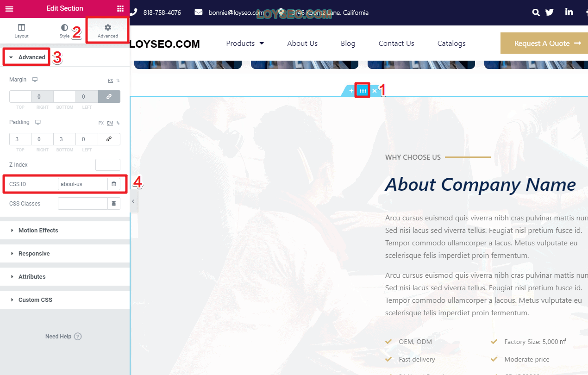Select percent unit for Margin

tap(118, 81)
